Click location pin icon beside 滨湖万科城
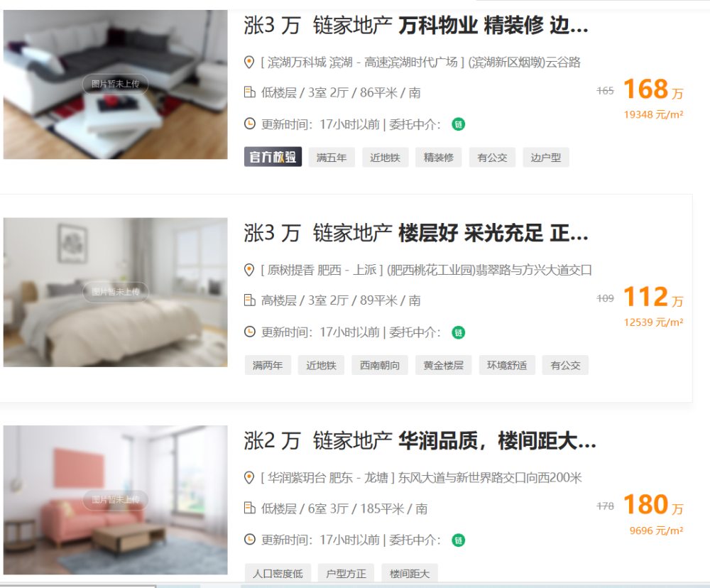Viewport: 710px width, 588px height. pyautogui.click(x=249, y=62)
